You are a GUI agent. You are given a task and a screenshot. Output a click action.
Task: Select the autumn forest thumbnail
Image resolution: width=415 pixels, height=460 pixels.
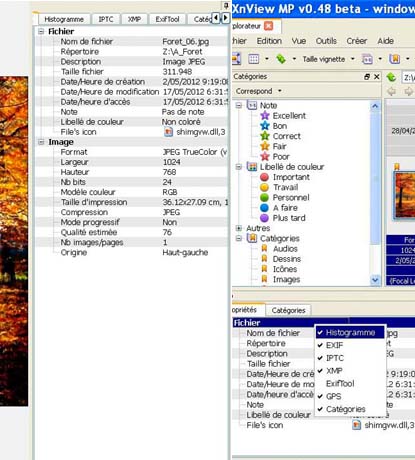(x=405, y=195)
